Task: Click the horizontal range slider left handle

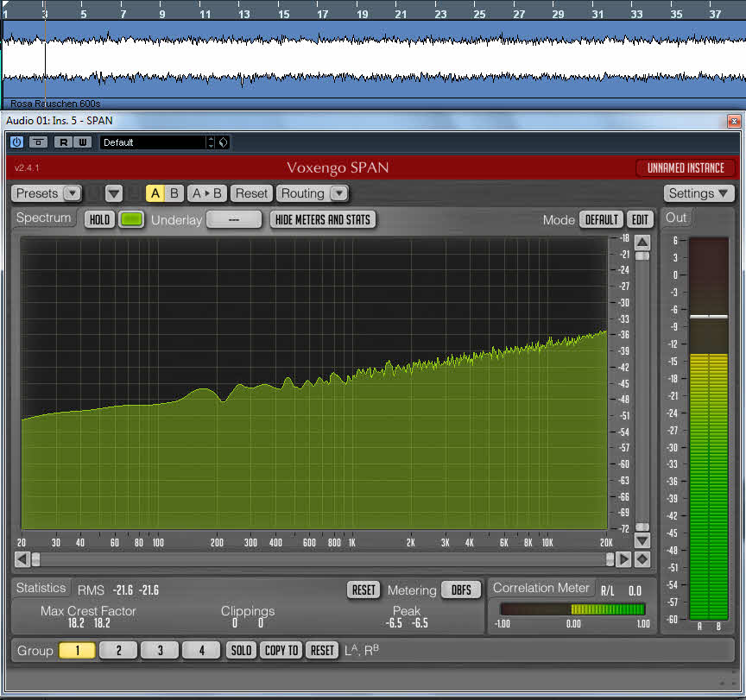Action: click(x=35, y=559)
